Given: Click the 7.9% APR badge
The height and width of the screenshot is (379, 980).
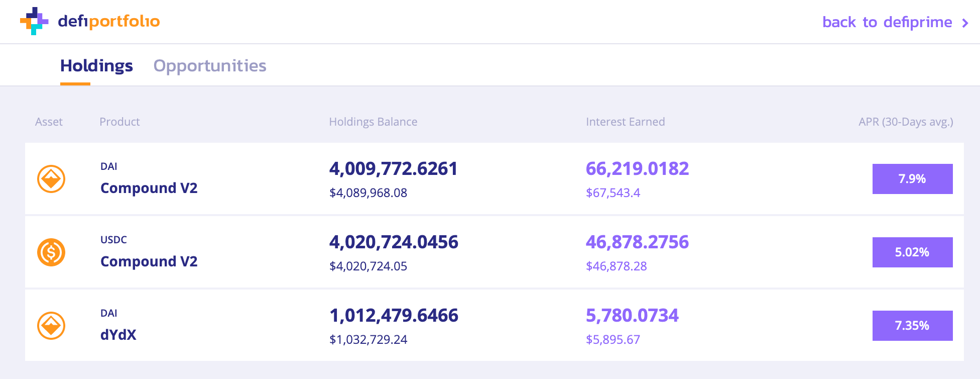Looking at the screenshot, I should point(912,179).
